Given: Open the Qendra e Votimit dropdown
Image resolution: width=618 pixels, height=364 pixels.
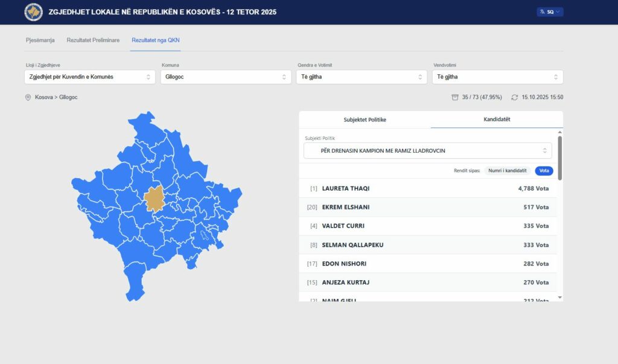Looking at the screenshot, I should click(x=362, y=77).
